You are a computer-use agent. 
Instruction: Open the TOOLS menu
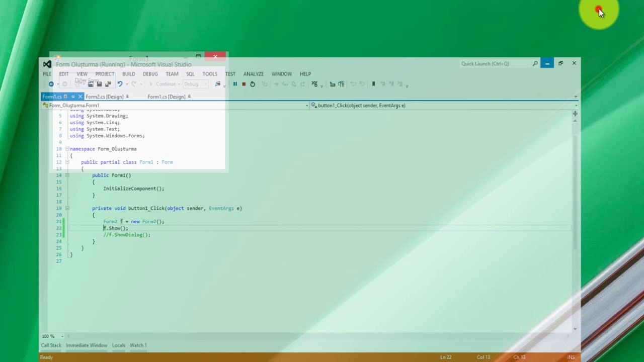pyautogui.click(x=210, y=74)
